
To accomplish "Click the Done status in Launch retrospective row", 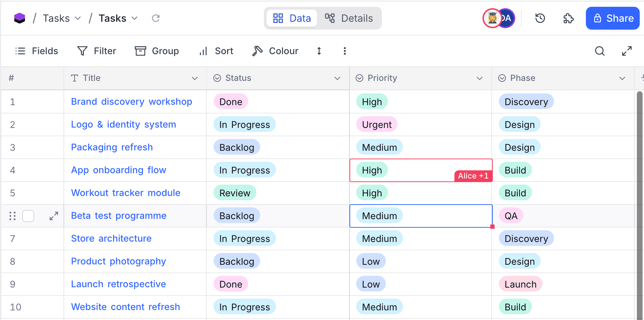I will click(x=231, y=284).
